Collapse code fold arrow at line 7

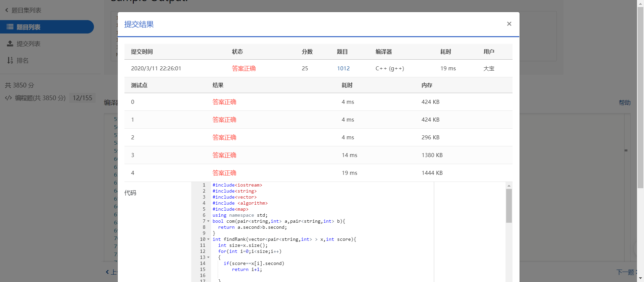coord(208,221)
